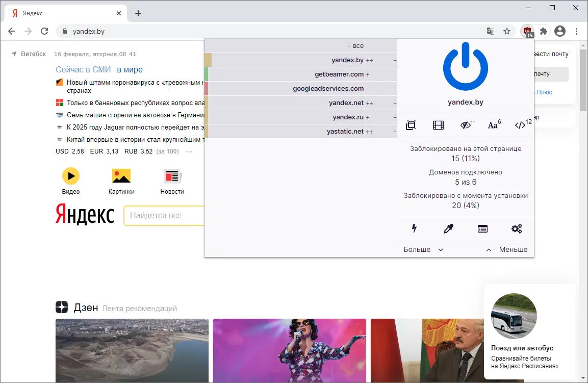
Task: Select yandex.ru domain row
Action: pyautogui.click(x=300, y=117)
